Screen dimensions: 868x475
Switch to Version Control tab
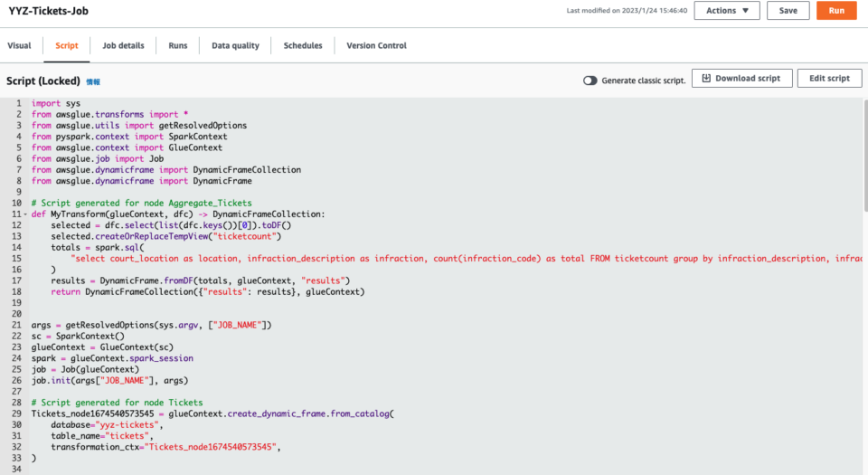(376, 45)
